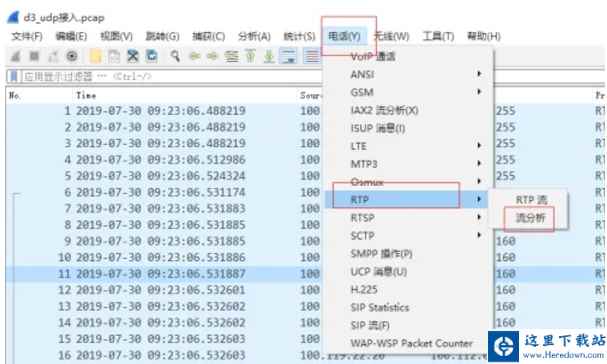Toggle the colorize packet list button
Image resolution: width=607 pixels, height=364 pixels.
[311, 57]
